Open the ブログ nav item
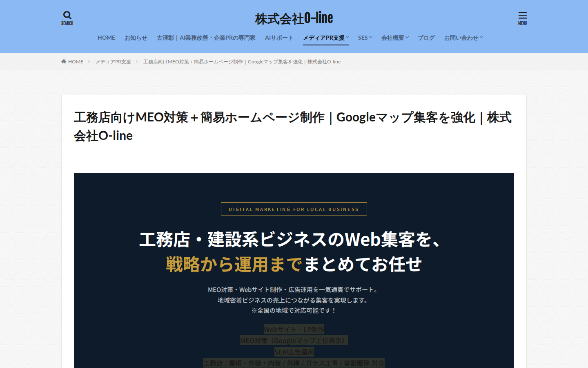 pyautogui.click(x=426, y=38)
